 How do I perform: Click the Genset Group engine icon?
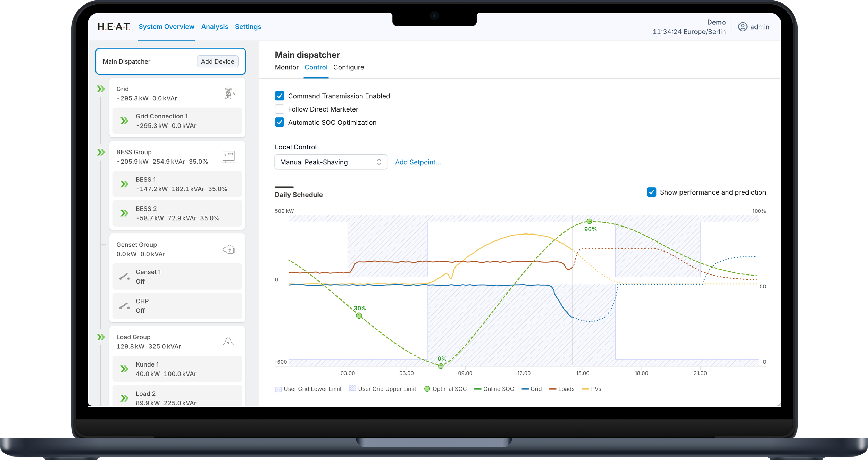coord(228,249)
